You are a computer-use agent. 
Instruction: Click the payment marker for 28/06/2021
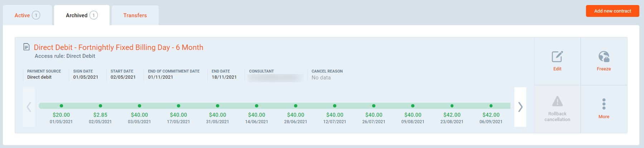pyautogui.click(x=295, y=106)
